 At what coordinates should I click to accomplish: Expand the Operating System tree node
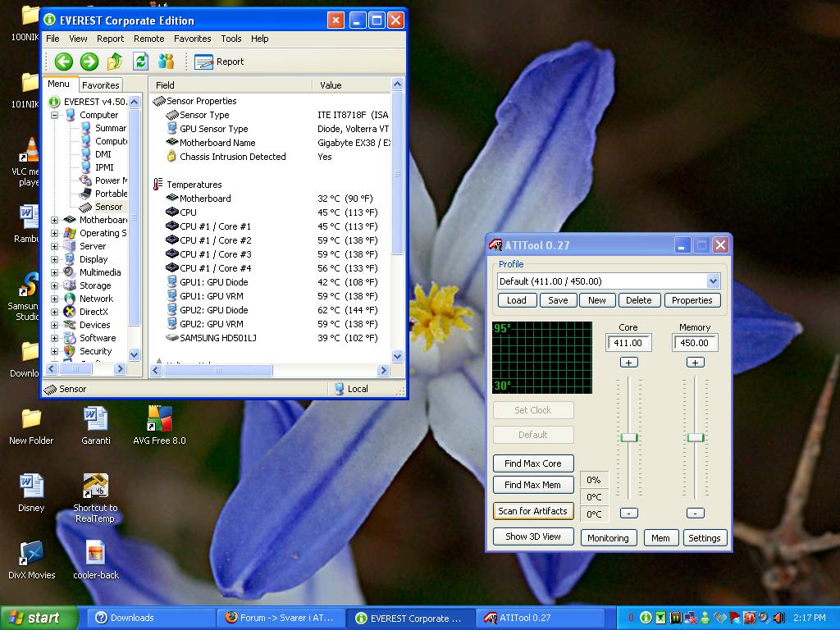(x=55, y=233)
